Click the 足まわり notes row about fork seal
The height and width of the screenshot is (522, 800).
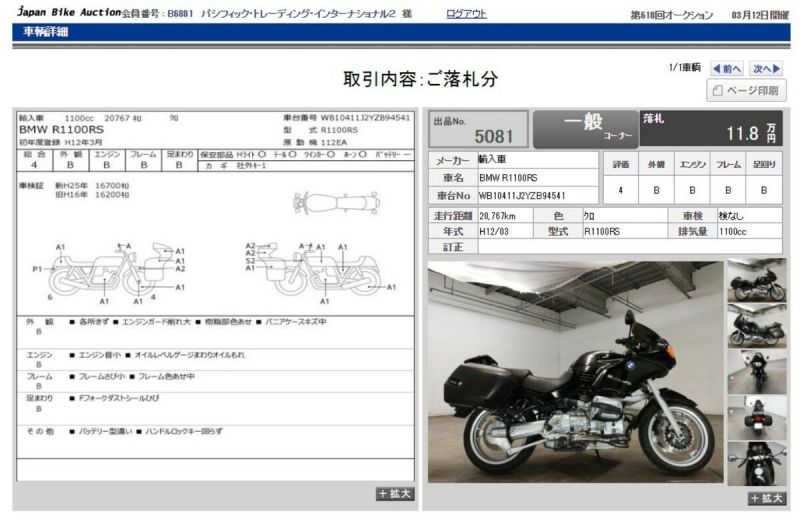[215, 408]
